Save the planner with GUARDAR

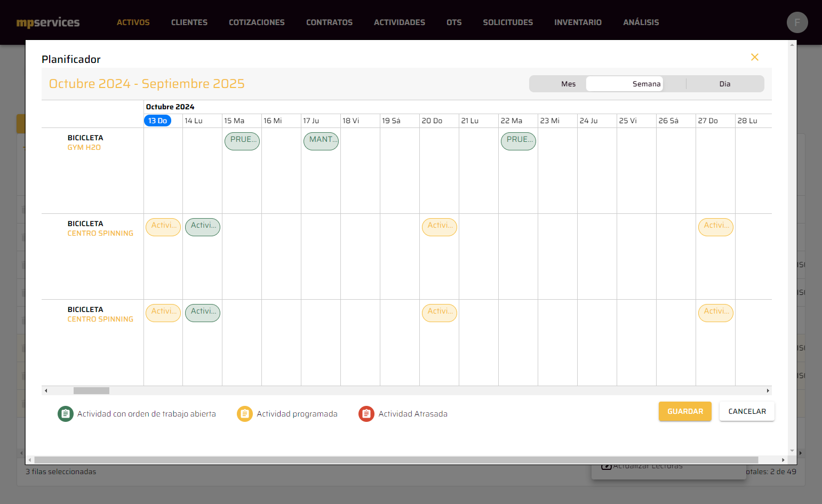685,411
